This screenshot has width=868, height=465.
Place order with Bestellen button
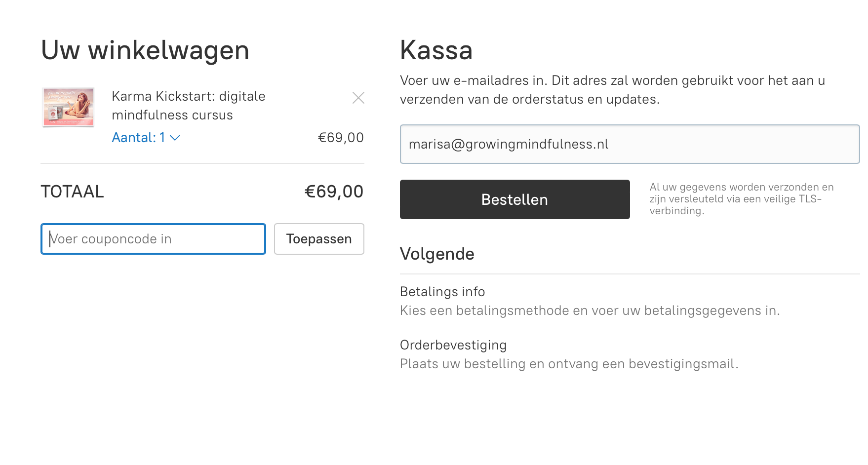[x=514, y=199]
